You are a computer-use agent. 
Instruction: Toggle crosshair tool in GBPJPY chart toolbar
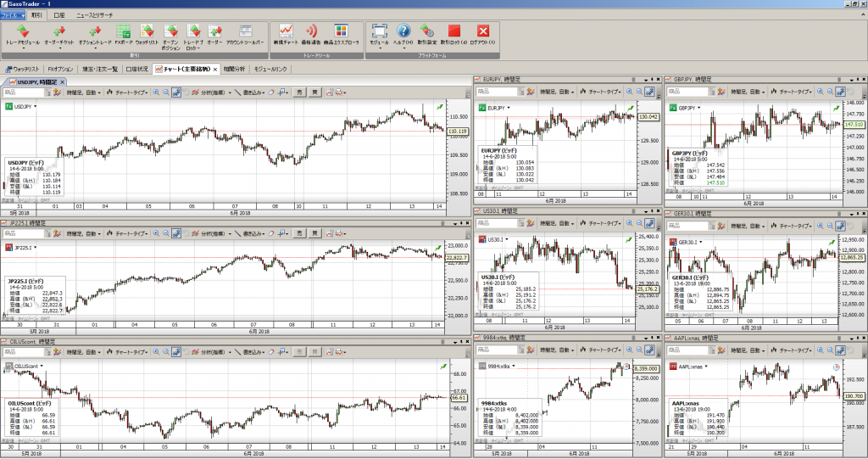tap(840, 91)
